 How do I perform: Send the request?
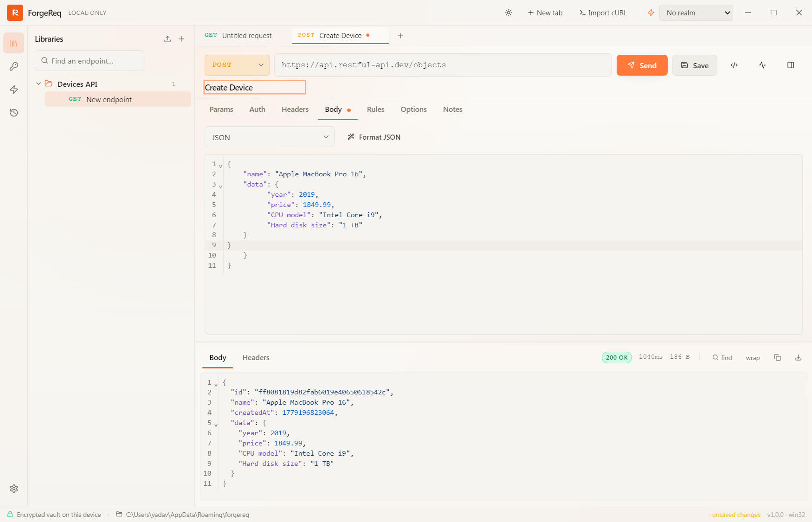[x=642, y=65]
